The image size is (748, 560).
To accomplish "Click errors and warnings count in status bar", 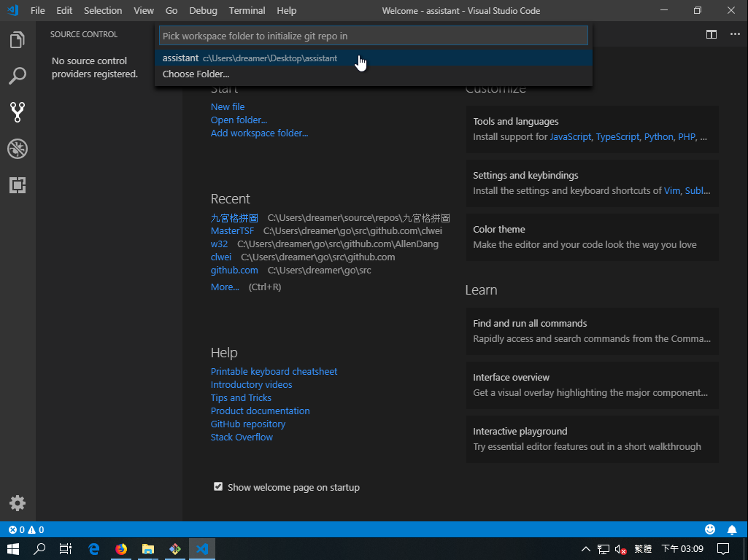I will (x=26, y=530).
